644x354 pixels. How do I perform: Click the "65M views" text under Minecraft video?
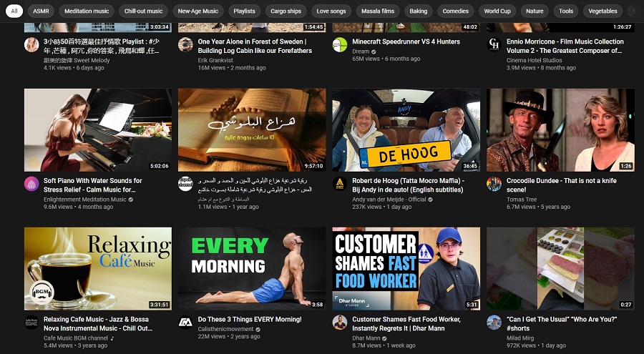click(x=366, y=59)
